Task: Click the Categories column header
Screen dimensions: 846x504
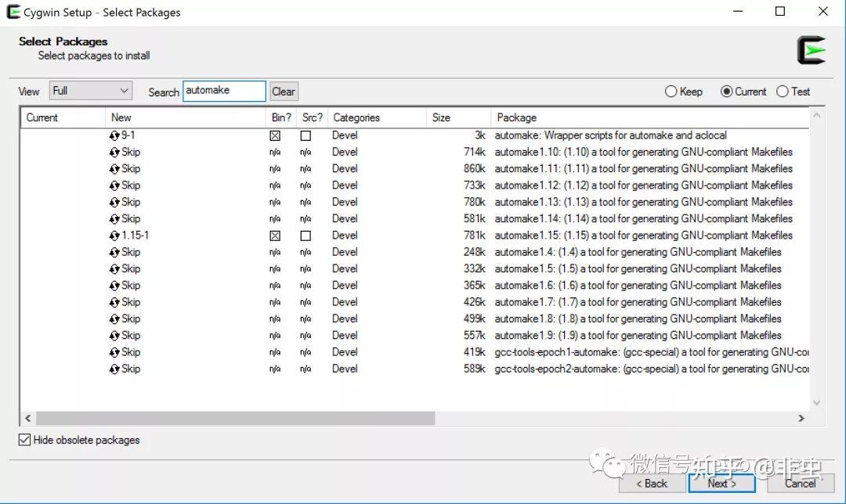Action: (x=377, y=117)
